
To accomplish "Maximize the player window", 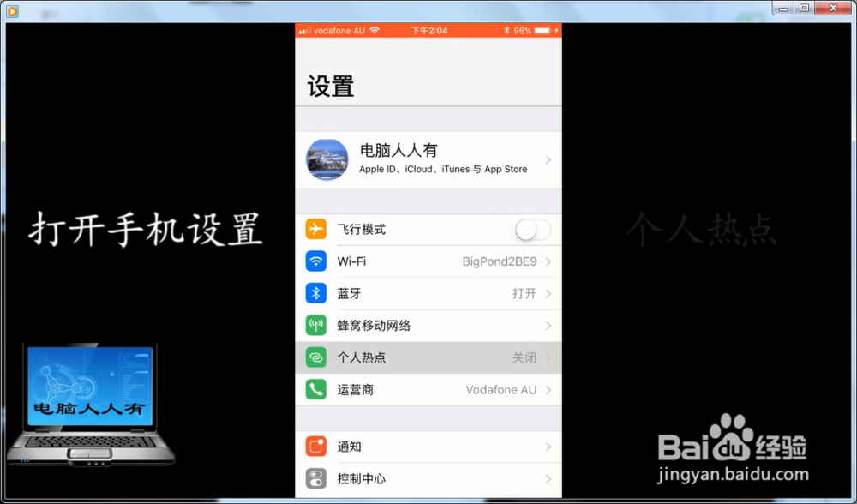I will 804,8.
